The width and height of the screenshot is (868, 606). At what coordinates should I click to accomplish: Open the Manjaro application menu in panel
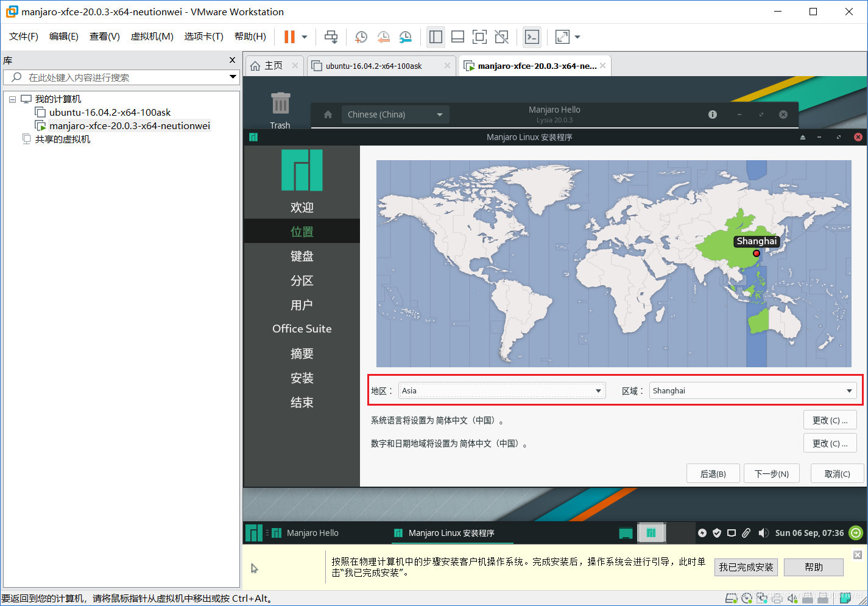point(254,533)
